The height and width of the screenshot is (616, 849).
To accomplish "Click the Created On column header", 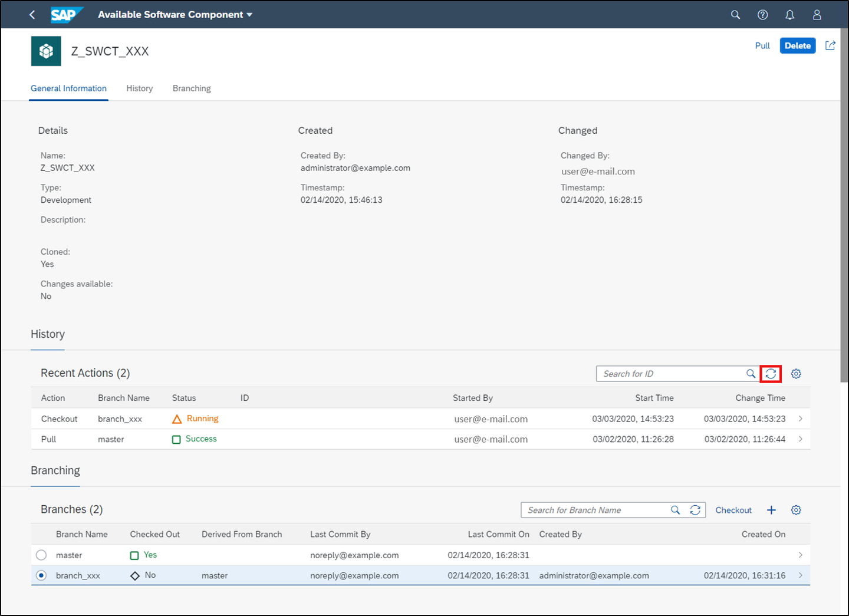I will (764, 534).
